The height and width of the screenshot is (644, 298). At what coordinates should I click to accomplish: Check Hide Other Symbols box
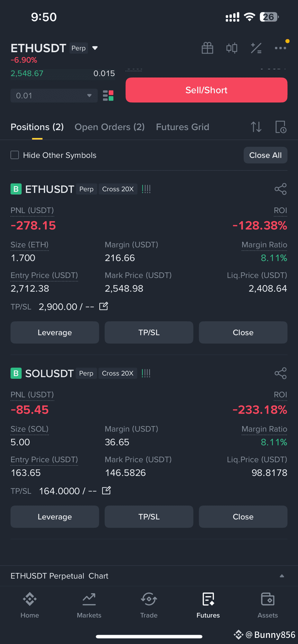pyautogui.click(x=15, y=155)
